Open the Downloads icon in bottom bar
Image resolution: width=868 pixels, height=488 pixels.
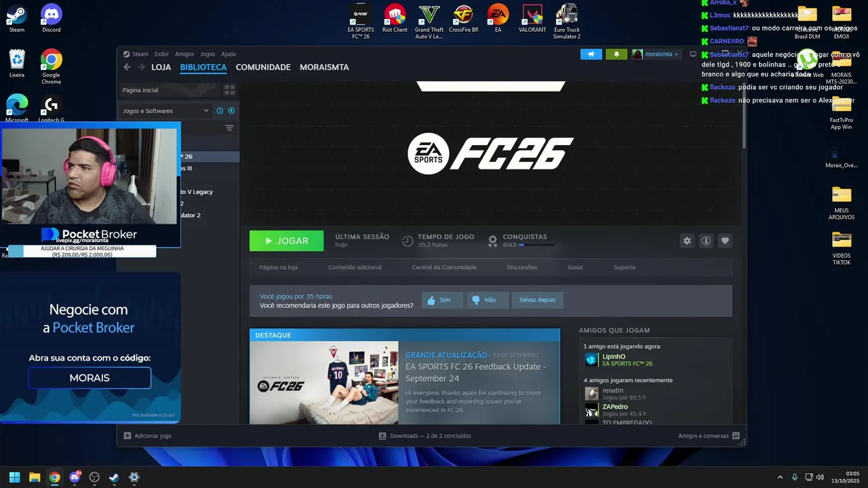click(x=382, y=436)
